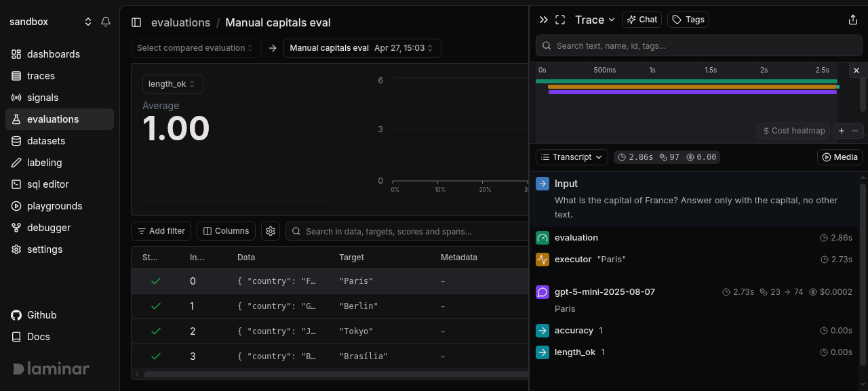The image size is (868, 391).
Task: Zoom out timeline minus button
Action: click(855, 131)
